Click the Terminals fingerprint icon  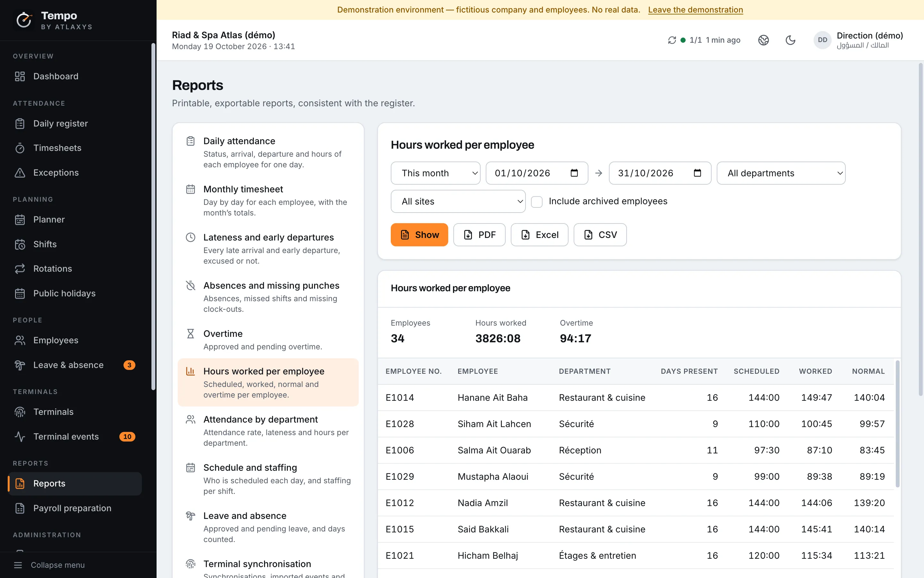pos(20,412)
